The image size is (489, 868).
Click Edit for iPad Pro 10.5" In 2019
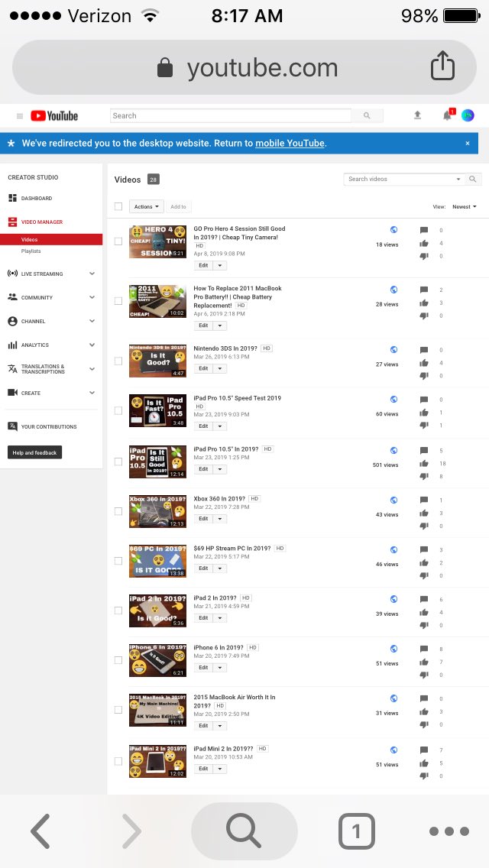[x=203, y=469]
